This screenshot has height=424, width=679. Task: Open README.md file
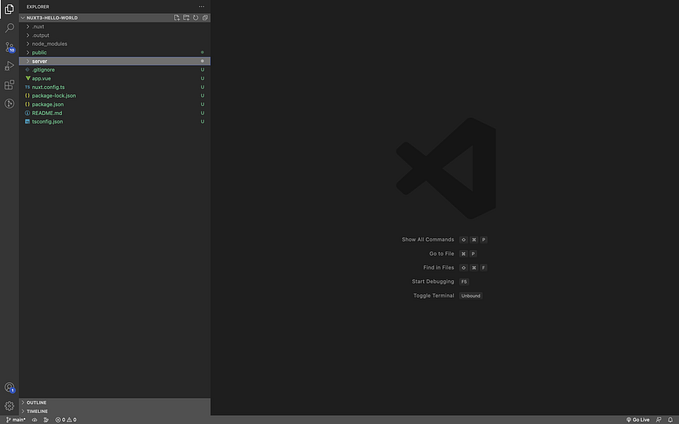point(115,113)
